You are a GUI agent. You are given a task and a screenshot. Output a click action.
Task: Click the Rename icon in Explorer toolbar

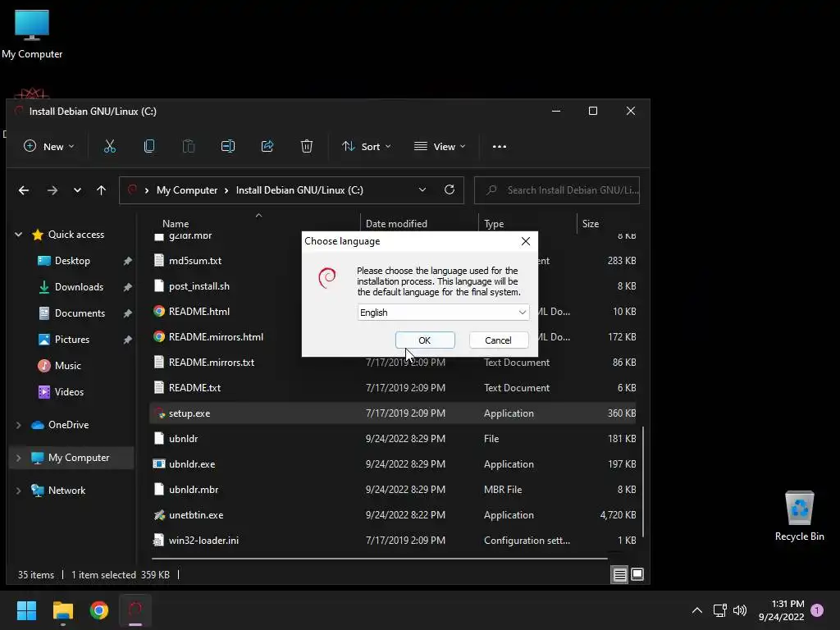(228, 146)
